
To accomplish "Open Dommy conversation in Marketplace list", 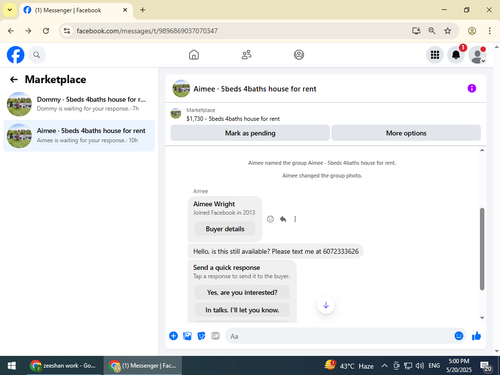I will tap(79, 104).
